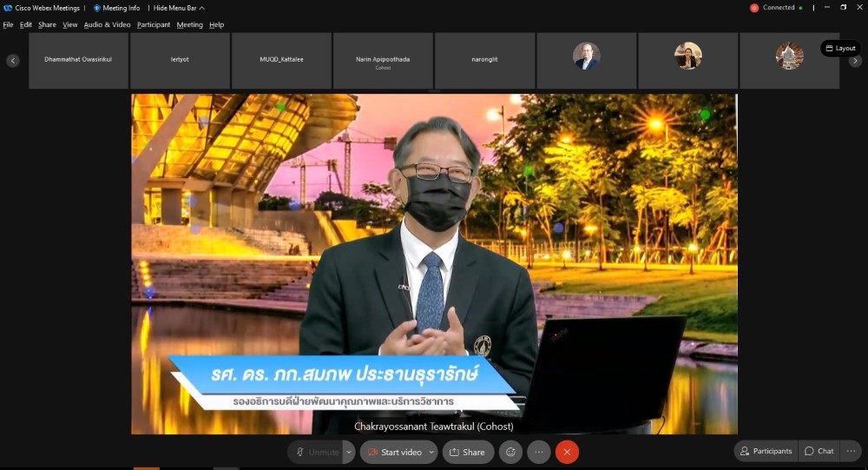This screenshot has height=470, width=868.
Task: Open panel options ellipsis next to Chat
Action: [x=851, y=451]
